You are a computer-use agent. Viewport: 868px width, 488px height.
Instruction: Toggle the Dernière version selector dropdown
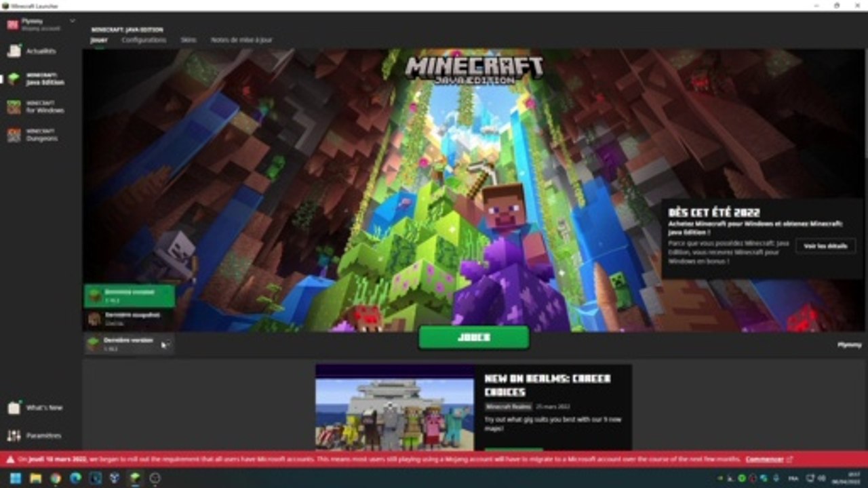(129, 344)
